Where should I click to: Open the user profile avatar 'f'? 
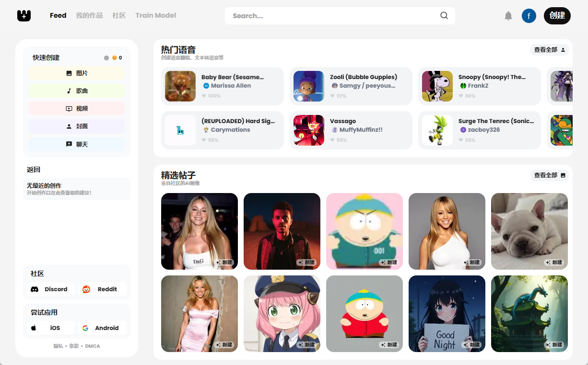(x=529, y=16)
